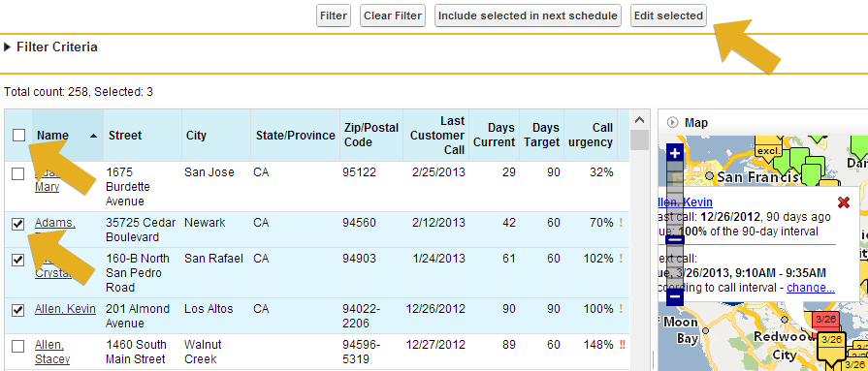
Task: Open the change... link in popup
Action: pyautogui.click(x=811, y=288)
